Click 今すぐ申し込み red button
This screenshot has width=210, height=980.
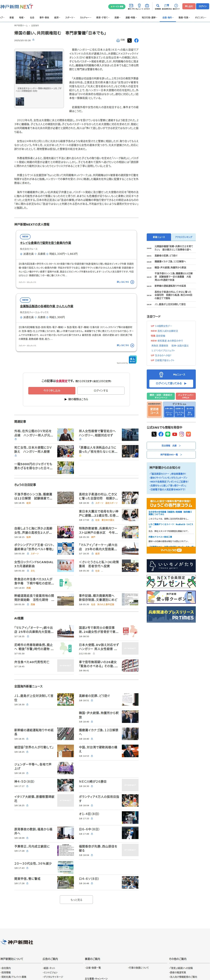52,391
